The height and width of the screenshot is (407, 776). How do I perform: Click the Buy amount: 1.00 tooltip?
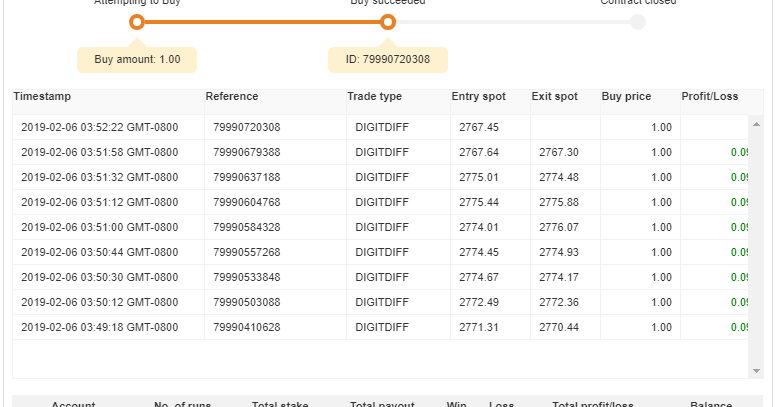(x=137, y=59)
